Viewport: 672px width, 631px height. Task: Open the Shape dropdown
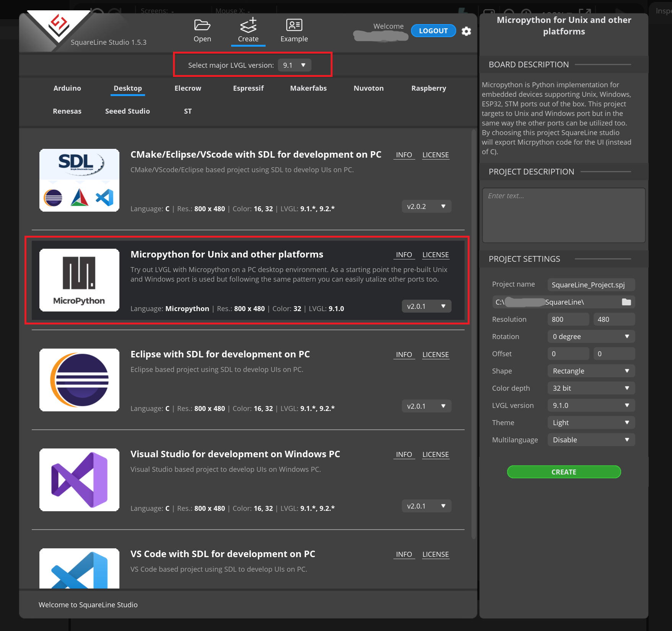[591, 371]
